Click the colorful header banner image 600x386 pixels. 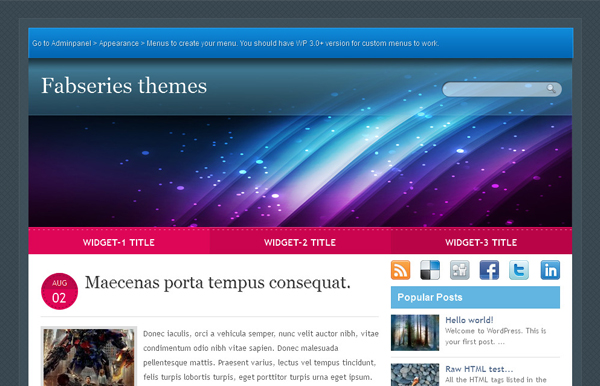300,171
